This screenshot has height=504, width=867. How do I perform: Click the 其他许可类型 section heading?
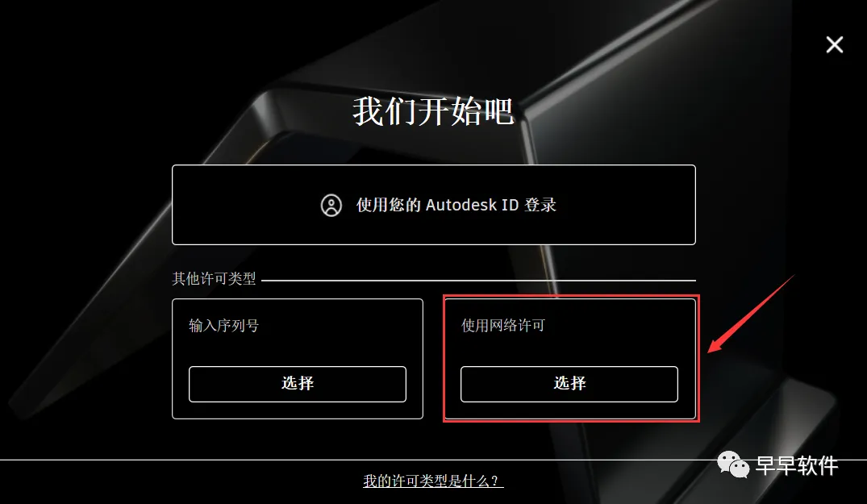point(214,278)
